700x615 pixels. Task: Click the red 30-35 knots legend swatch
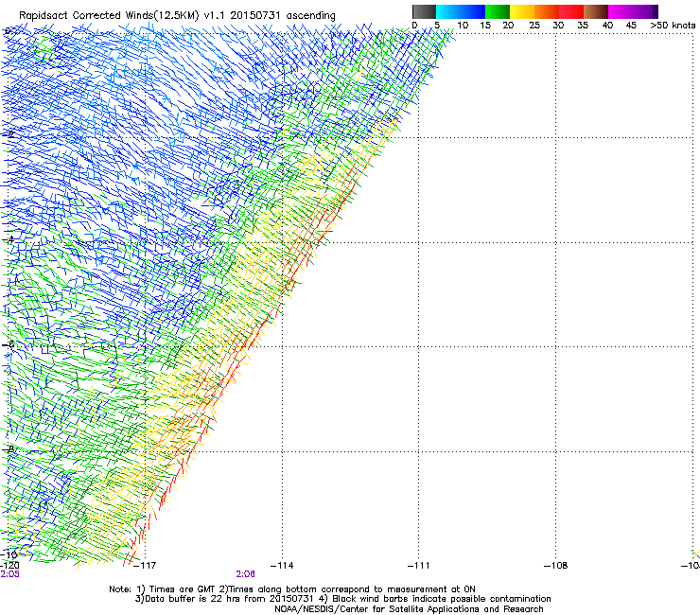click(571, 11)
